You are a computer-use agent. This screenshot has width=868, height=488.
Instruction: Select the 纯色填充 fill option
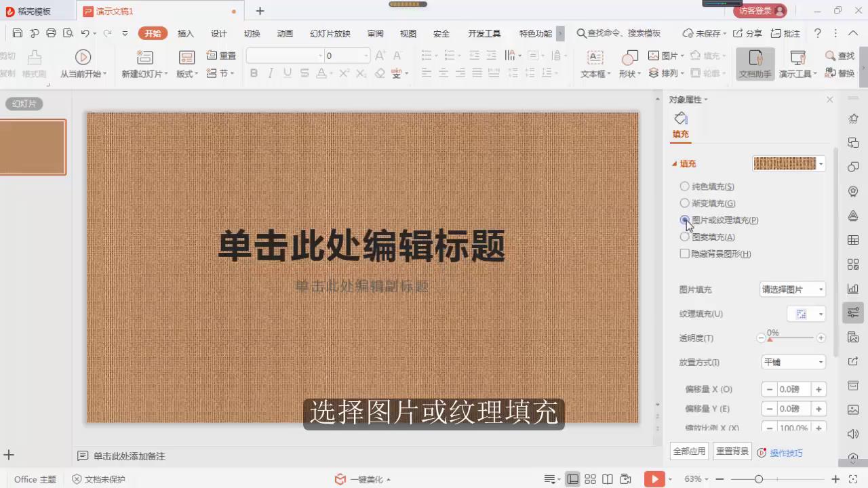point(684,186)
